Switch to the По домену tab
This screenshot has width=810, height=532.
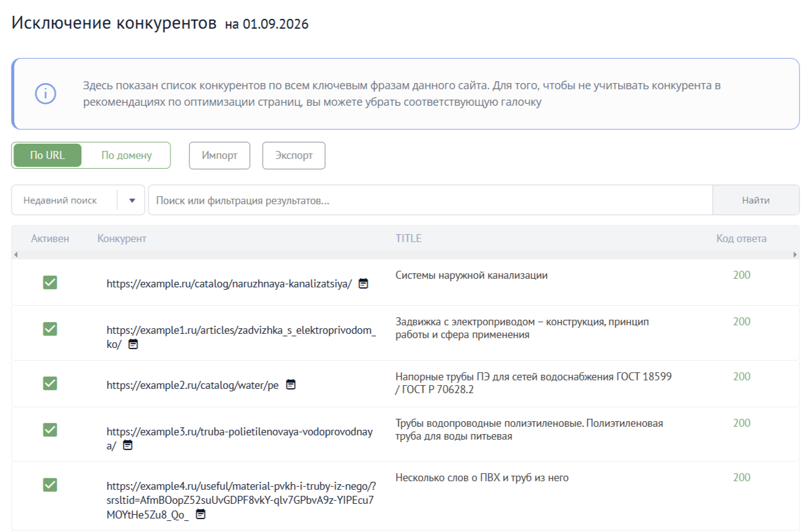127,155
